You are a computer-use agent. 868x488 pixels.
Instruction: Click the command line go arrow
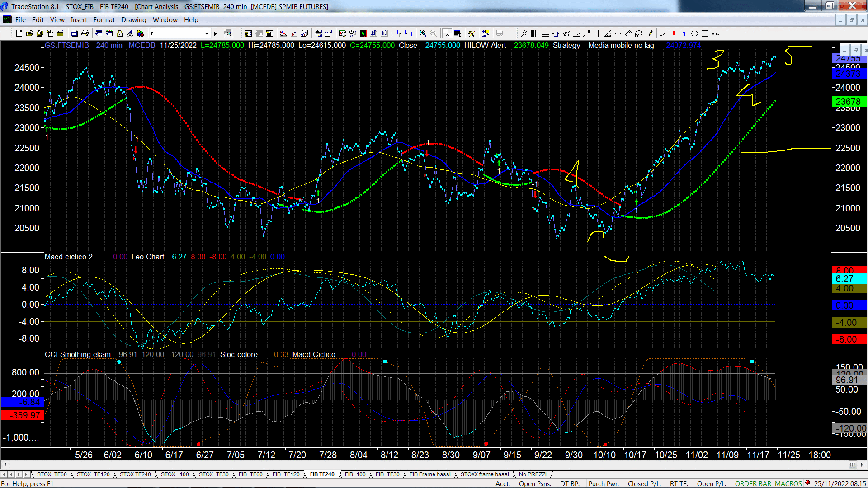click(x=215, y=33)
